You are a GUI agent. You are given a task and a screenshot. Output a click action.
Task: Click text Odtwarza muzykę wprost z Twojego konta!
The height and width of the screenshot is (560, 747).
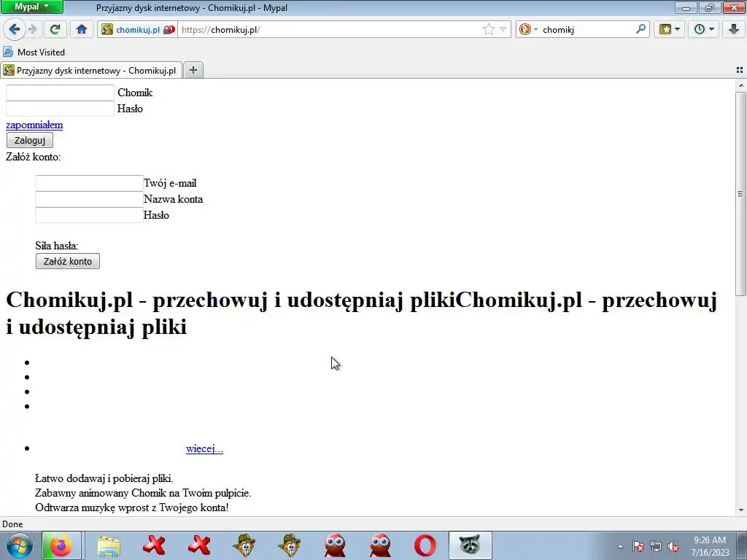[x=132, y=507]
